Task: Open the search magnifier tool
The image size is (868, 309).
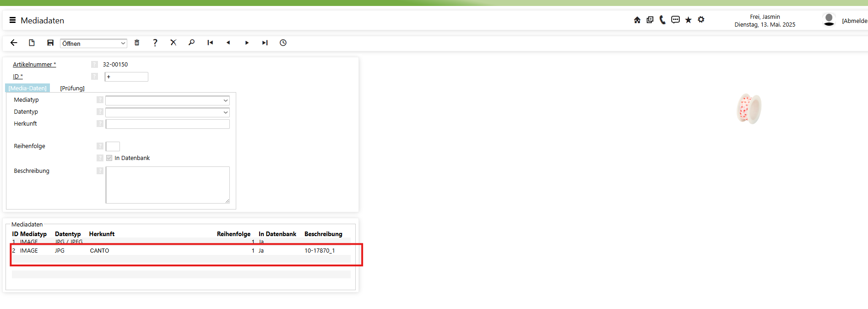Action: point(191,43)
